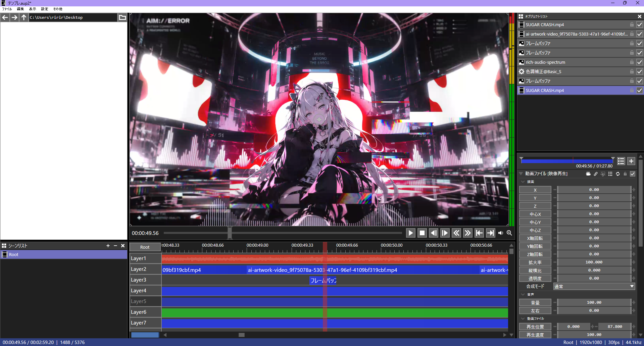Start preview playback with the play button
The width and height of the screenshot is (644, 346).
click(x=411, y=233)
